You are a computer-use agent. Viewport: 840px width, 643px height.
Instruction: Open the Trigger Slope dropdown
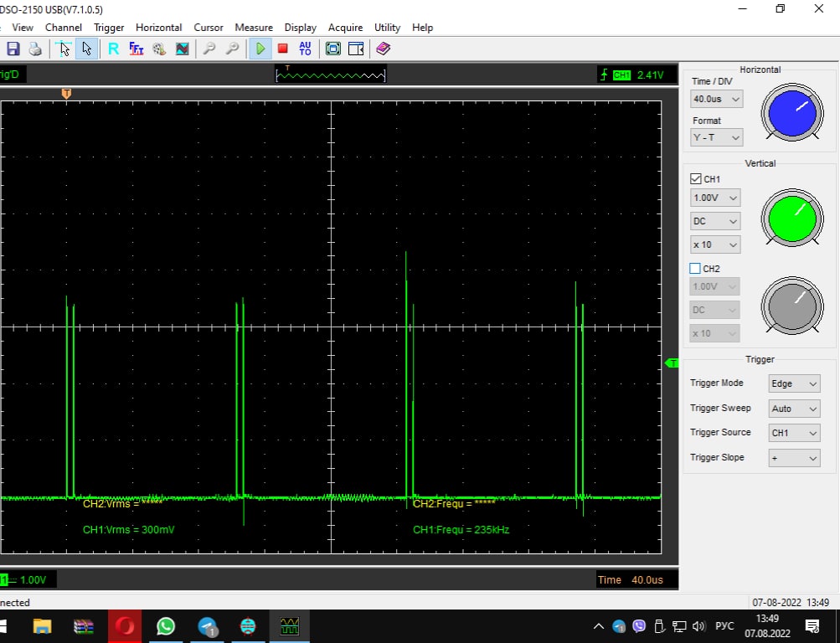click(794, 458)
